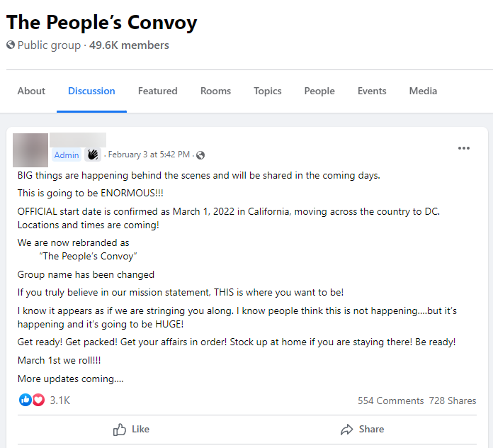Open the poster's profile picture
Viewport: 493px width, 448px height.
[x=30, y=150]
